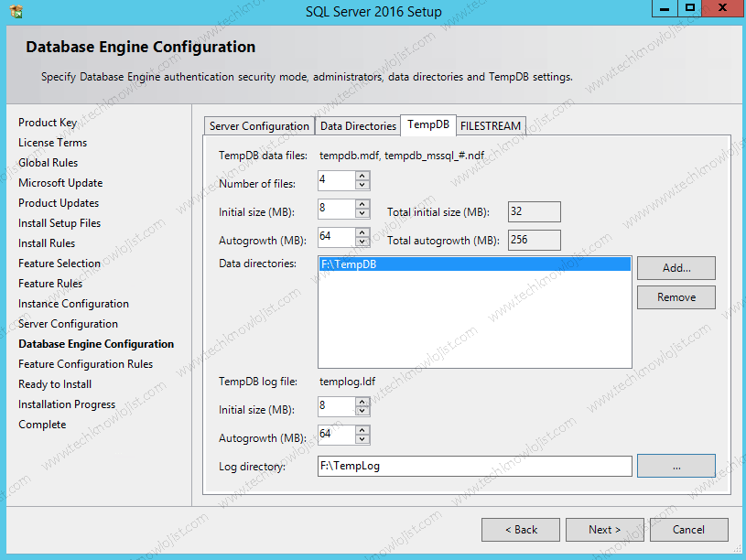Click the data Autogrowth field
The width and height of the screenshot is (746, 560).
[x=336, y=236]
